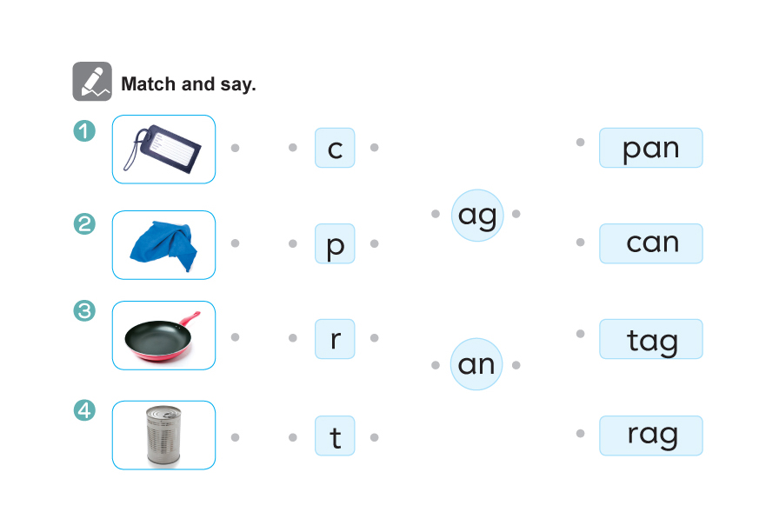Click the frying pan picture
The image size is (759, 532).
coord(163,336)
